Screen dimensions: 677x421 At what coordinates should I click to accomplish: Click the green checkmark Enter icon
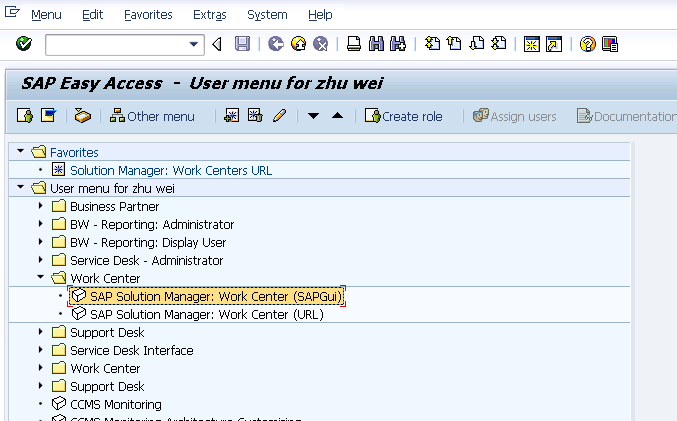(24, 44)
